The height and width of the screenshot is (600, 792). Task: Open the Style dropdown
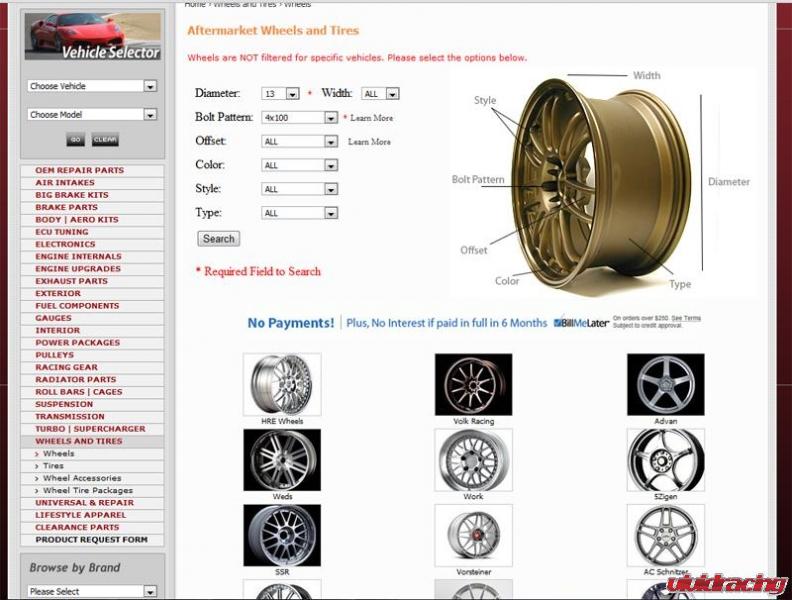tap(300, 189)
